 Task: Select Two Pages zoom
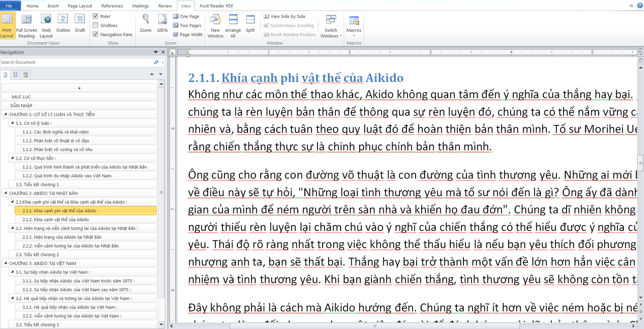pos(187,26)
